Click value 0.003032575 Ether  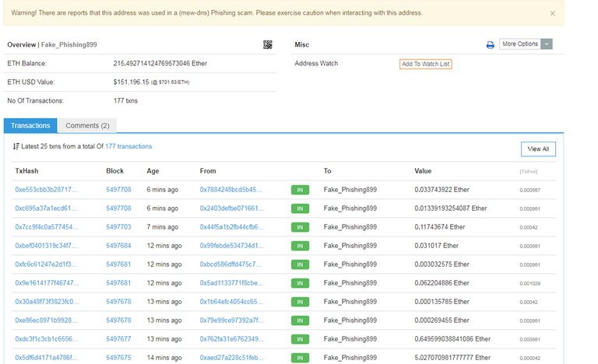(441, 264)
